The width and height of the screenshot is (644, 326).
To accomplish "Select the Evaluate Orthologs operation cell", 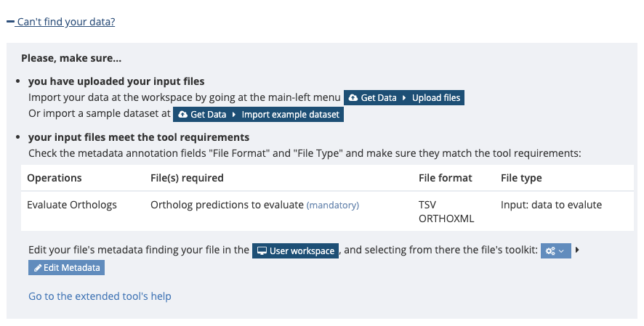I will pos(72,205).
